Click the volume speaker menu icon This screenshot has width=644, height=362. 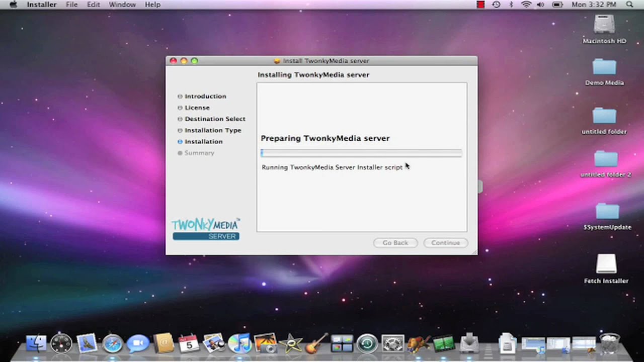[x=541, y=5]
